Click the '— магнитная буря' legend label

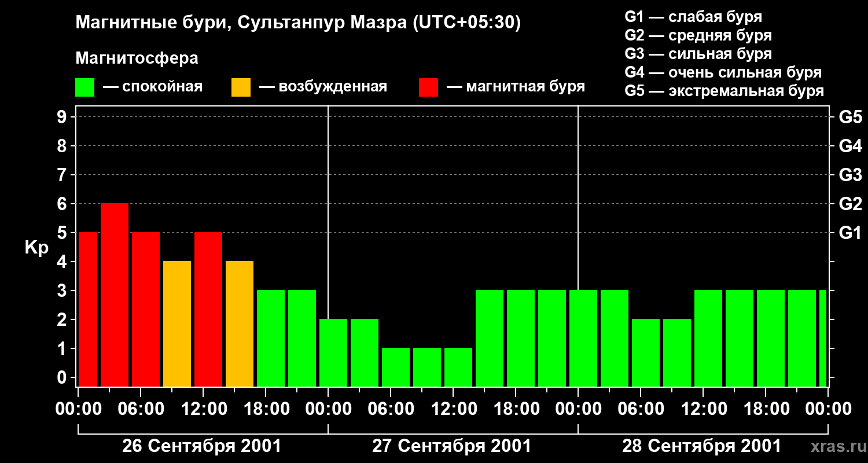516,87
